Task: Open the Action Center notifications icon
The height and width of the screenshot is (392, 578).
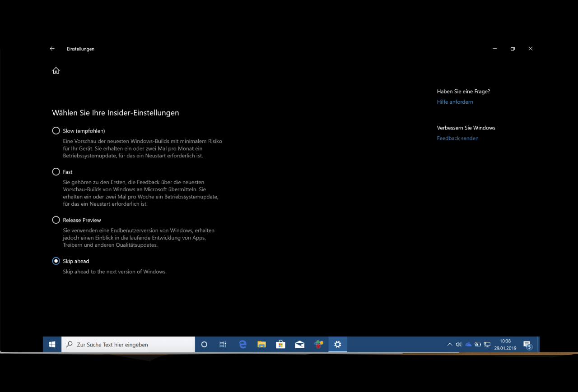Action: tap(527, 345)
